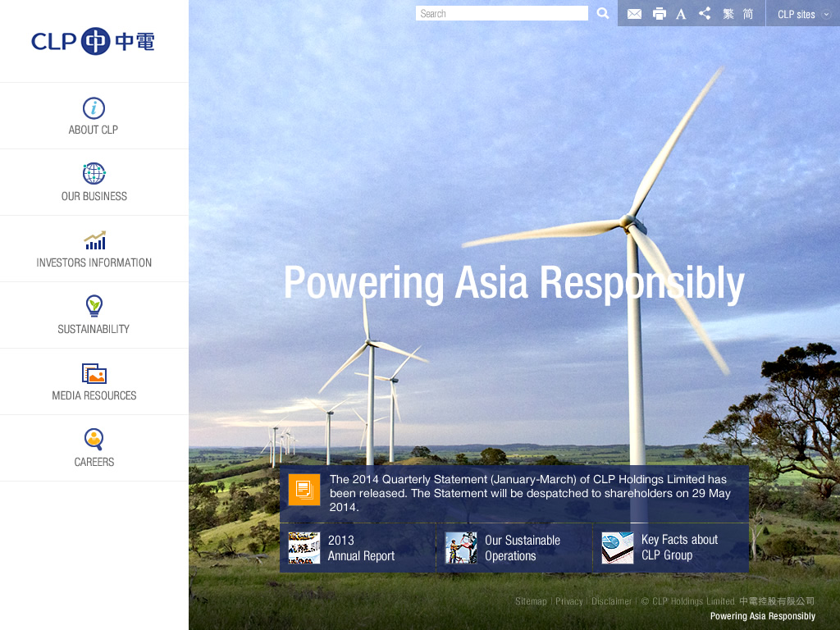840x630 pixels.
Task: Click the printer icon in toolbar
Action: point(659,14)
